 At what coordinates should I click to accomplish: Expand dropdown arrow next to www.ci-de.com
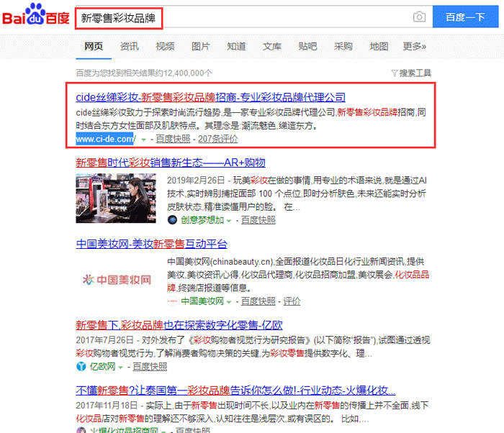[143, 140]
